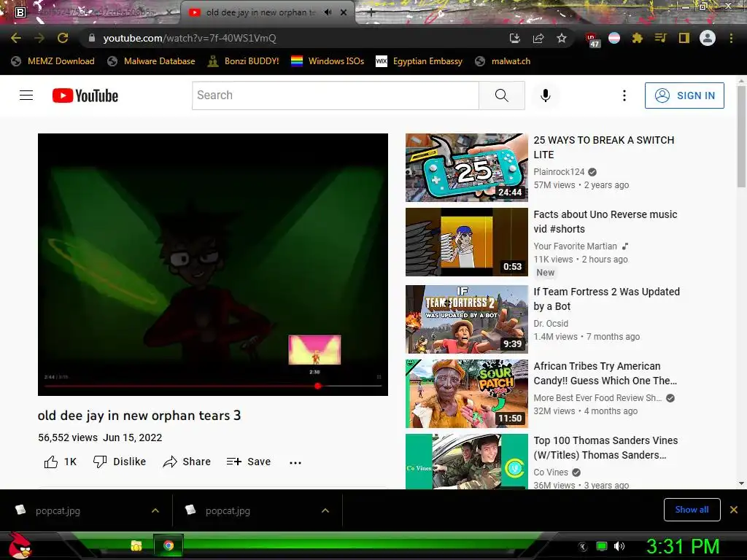The height and width of the screenshot is (560, 747).
Task: Expand options for first popcat.jpg download
Action: click(x=155, y=510)
